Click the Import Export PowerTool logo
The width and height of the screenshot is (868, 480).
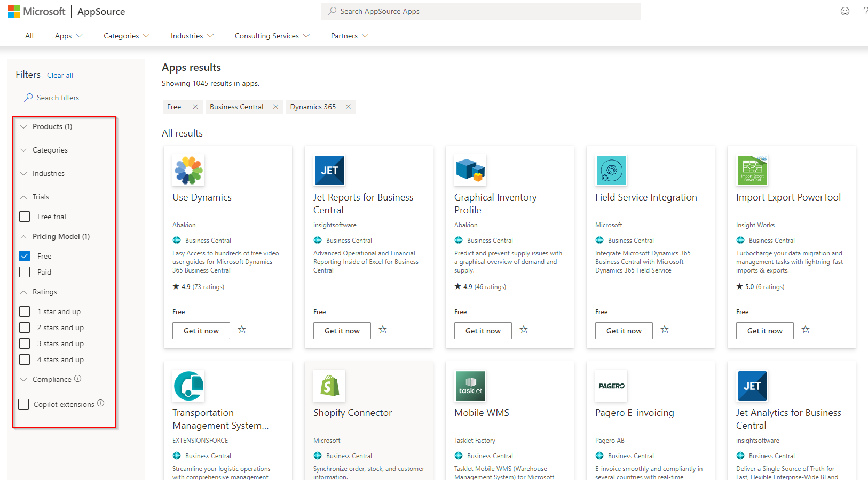752,171
